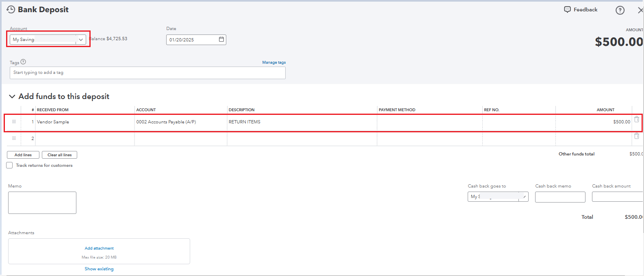Open the Manage tags link

click(x=274, y=63)
